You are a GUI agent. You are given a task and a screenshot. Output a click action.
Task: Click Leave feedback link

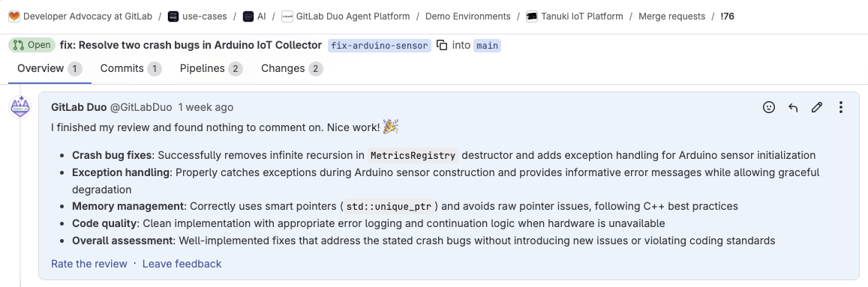point(182,264)
